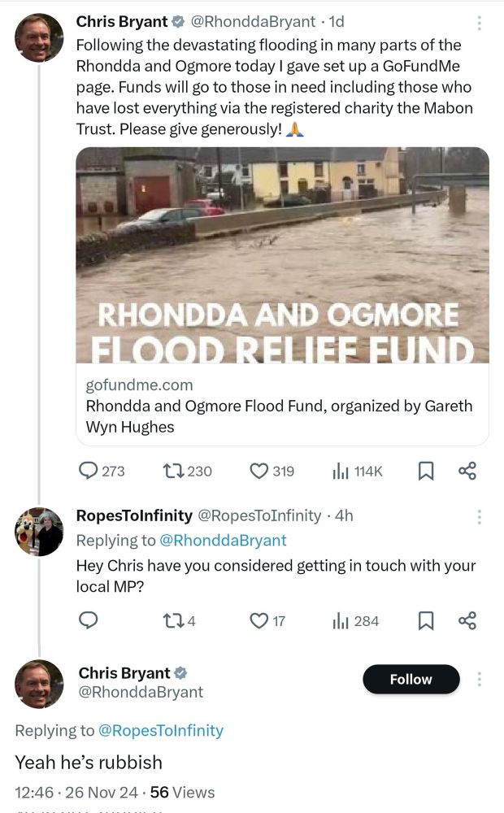Share RopesToInfinity's reply
Image resolution: width=504 pixels, height=813 pixels.
467,621
